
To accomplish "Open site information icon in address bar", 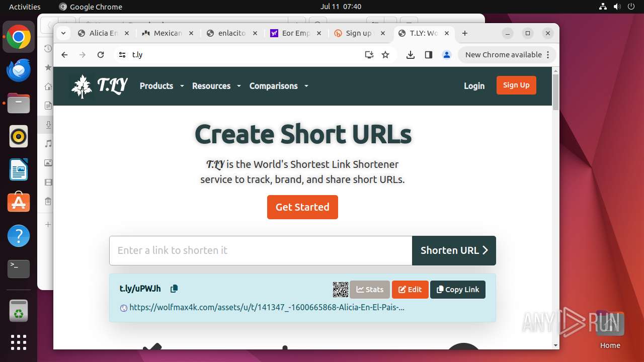I will point(122,55).
